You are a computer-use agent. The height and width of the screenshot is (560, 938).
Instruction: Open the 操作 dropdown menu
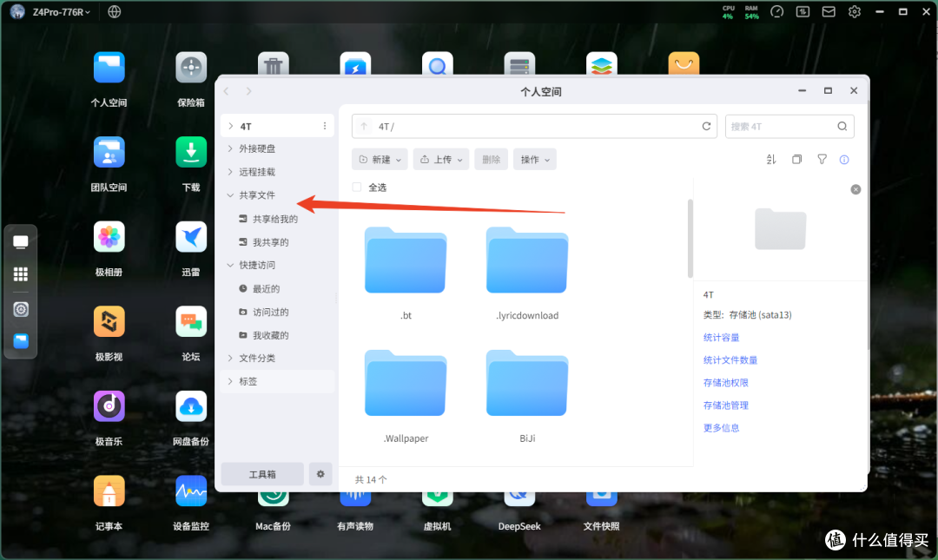[x=535, y=160]
